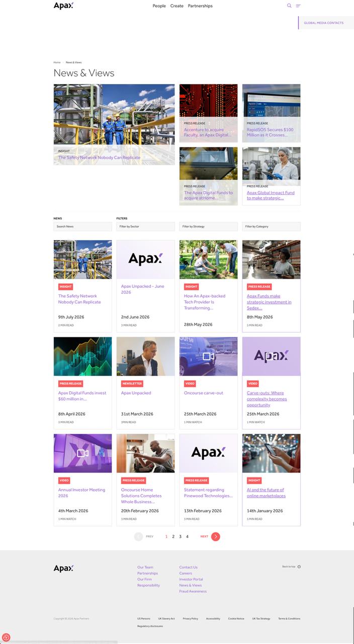The image size is (354, 644).
Task: Open Accenture to acquire Faculty press release
Action: click(x=208, y=132)
